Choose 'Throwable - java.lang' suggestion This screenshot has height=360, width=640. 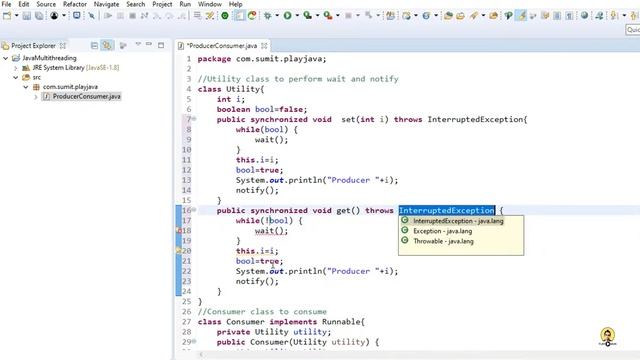coord(443,241)
